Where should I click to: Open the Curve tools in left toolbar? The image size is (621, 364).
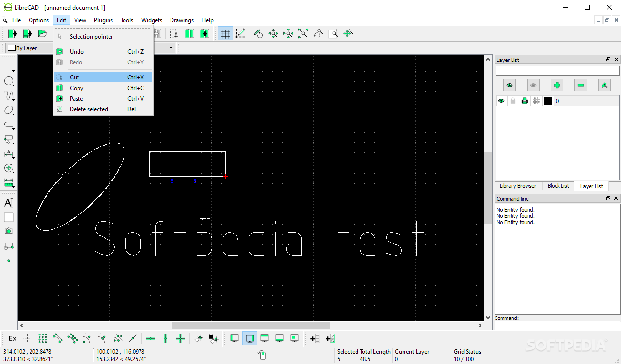[x=9, y=96]
